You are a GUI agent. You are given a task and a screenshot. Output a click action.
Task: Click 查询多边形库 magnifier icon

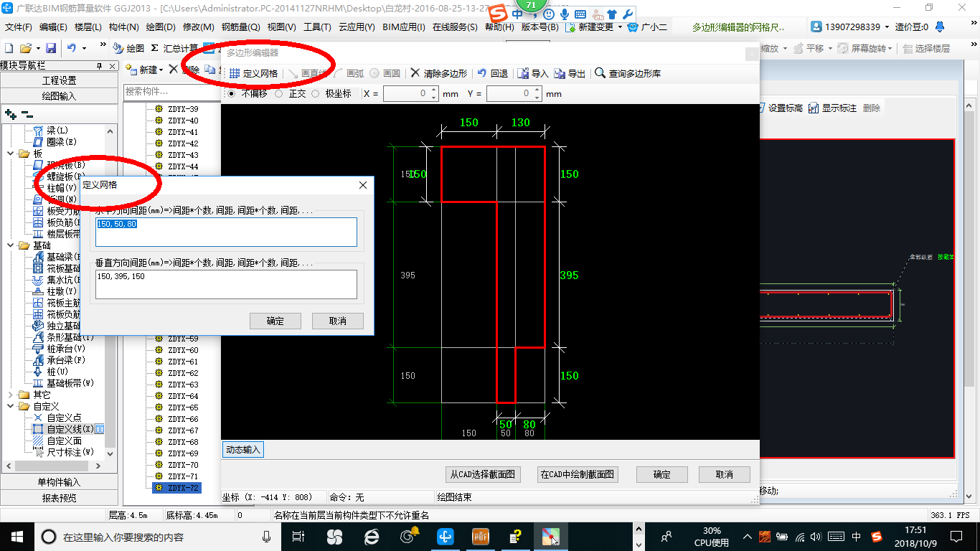point(600,73)
